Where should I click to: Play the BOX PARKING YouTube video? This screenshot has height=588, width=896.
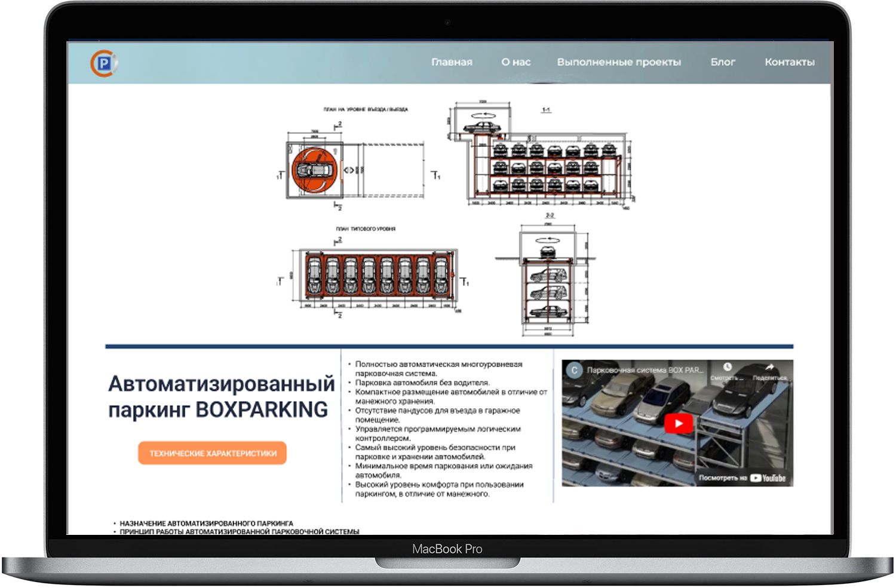[x=678, y=423]
